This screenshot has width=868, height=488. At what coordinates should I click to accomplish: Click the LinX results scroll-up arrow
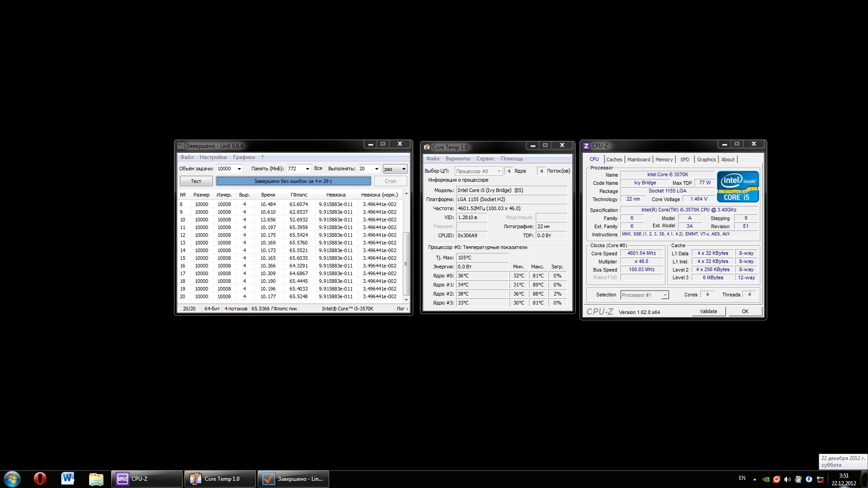[x=406, y=194]
